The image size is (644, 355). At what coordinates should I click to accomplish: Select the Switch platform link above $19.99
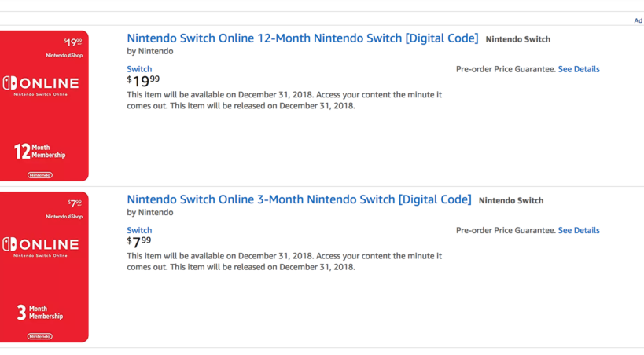[x=139, y=69]
